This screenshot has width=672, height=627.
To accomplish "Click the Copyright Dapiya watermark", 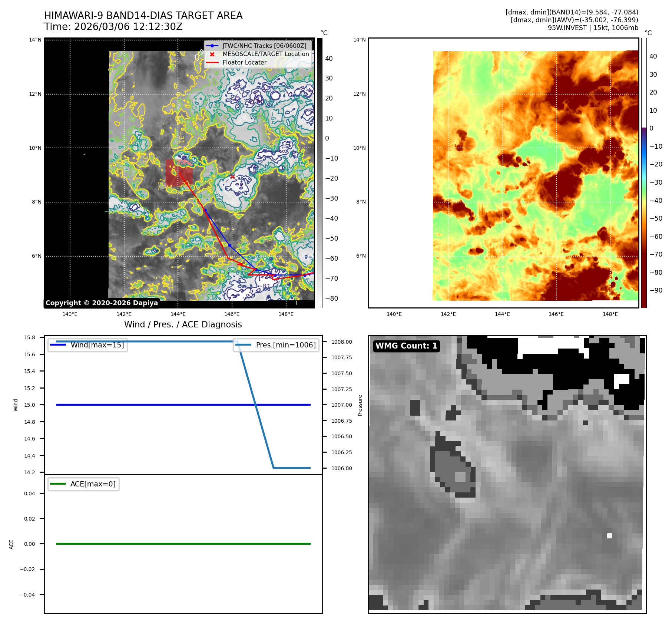I will 102,303.
